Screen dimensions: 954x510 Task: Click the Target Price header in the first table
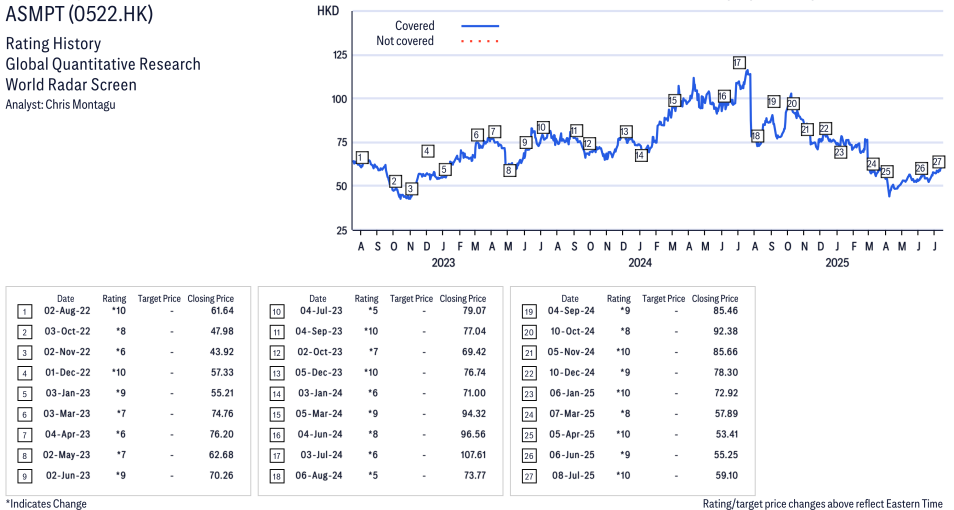tap(159, 299)
